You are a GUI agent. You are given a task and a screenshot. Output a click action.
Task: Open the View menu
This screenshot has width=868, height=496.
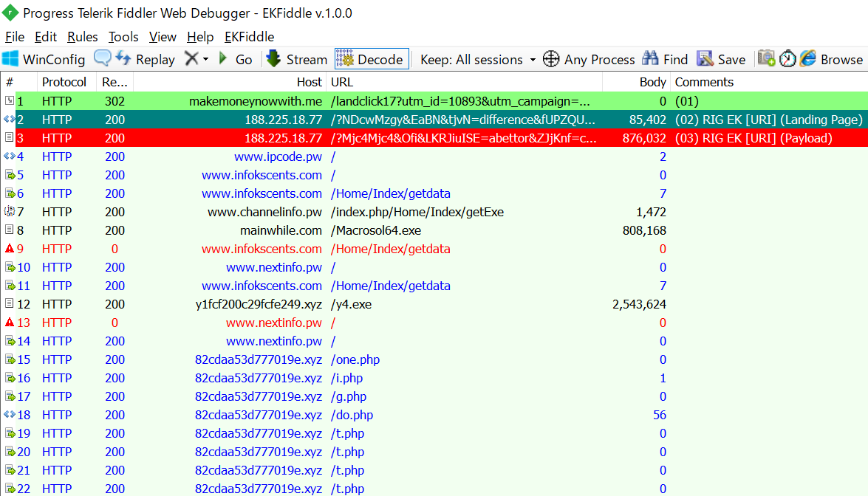(163, 36)
